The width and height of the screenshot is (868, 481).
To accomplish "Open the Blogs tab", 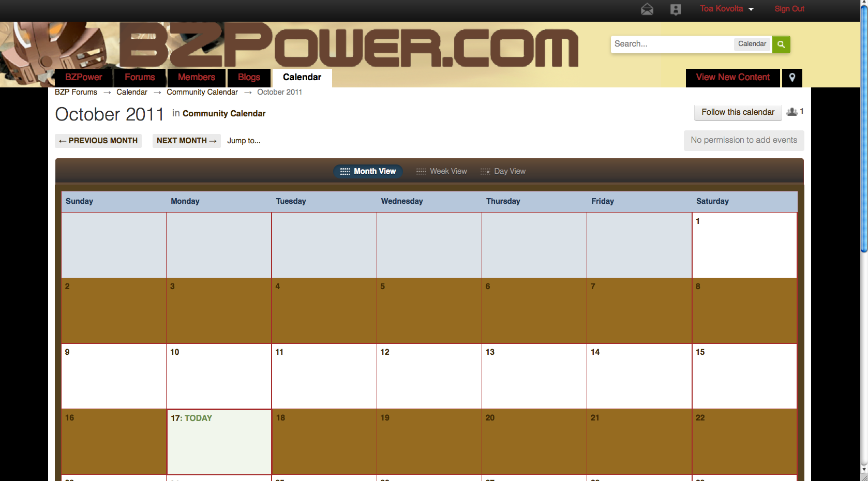I will (x=249, y=78).
